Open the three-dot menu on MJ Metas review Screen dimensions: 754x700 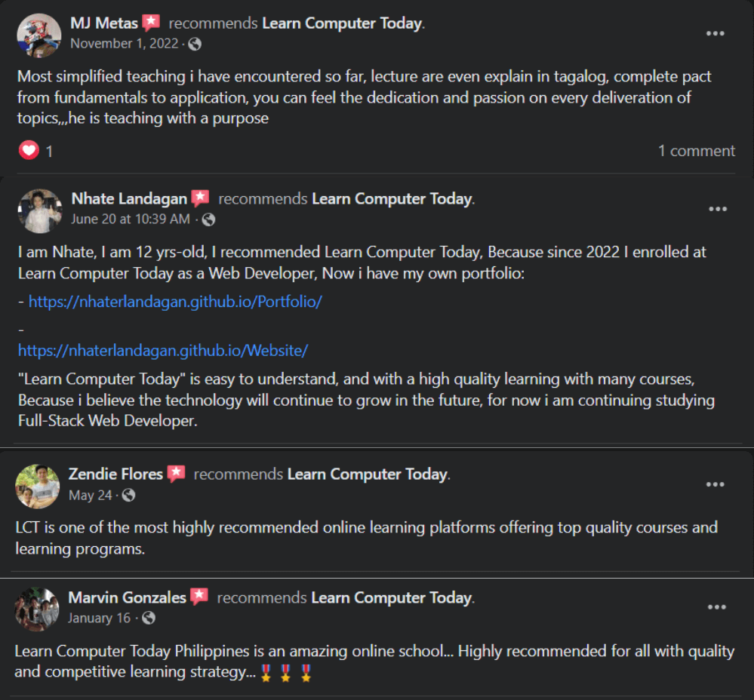tap(715, 33)
